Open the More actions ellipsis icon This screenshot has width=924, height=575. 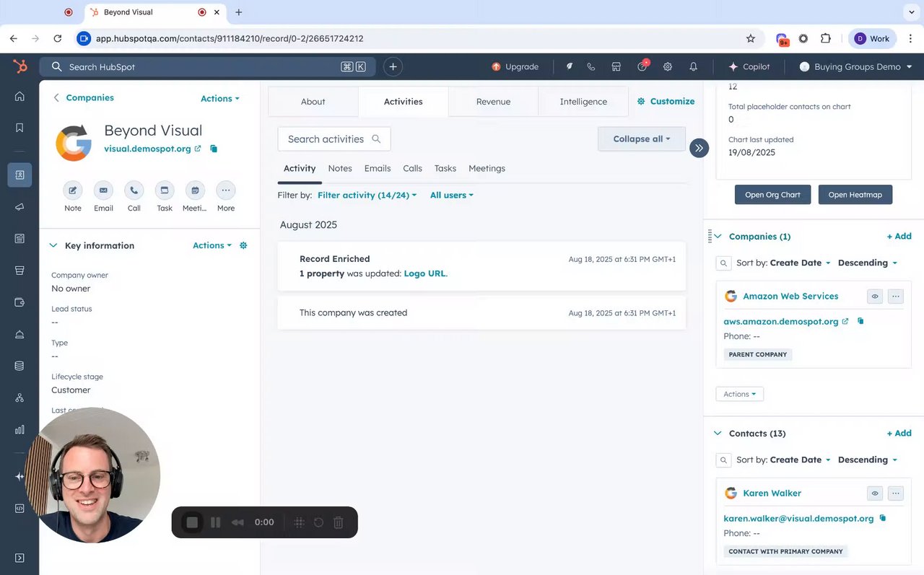click(226, 190)
